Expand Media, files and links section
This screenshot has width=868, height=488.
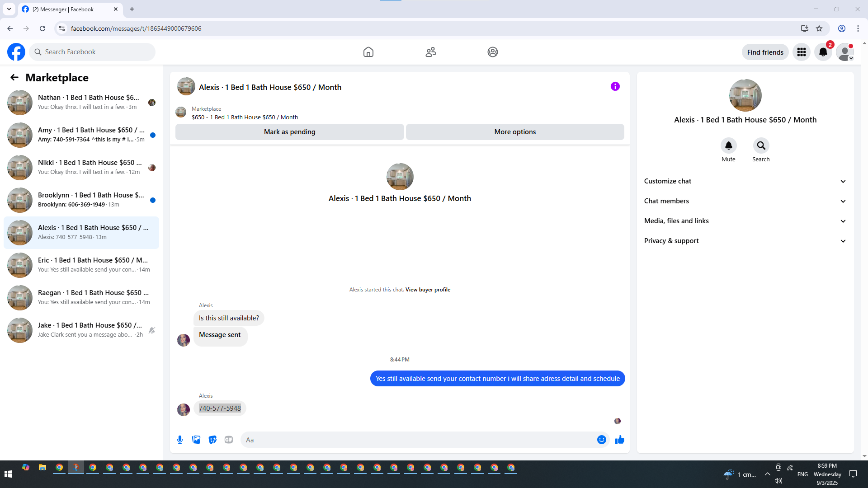click(745, 221)
